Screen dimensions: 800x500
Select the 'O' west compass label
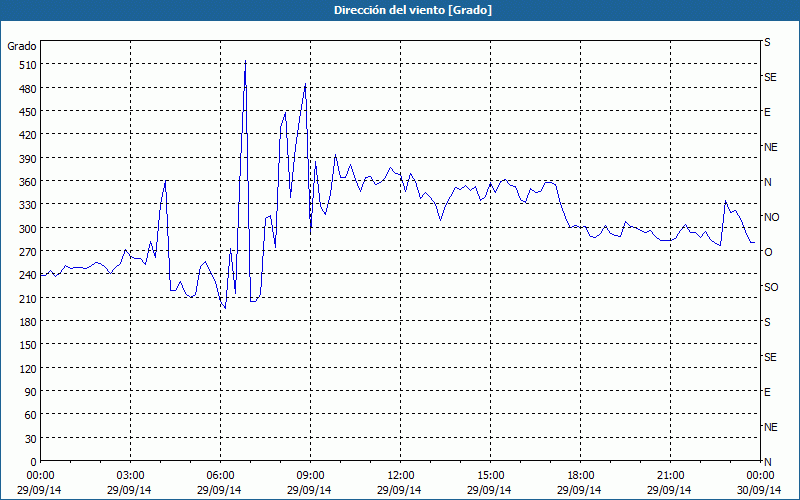click(768, 252)
